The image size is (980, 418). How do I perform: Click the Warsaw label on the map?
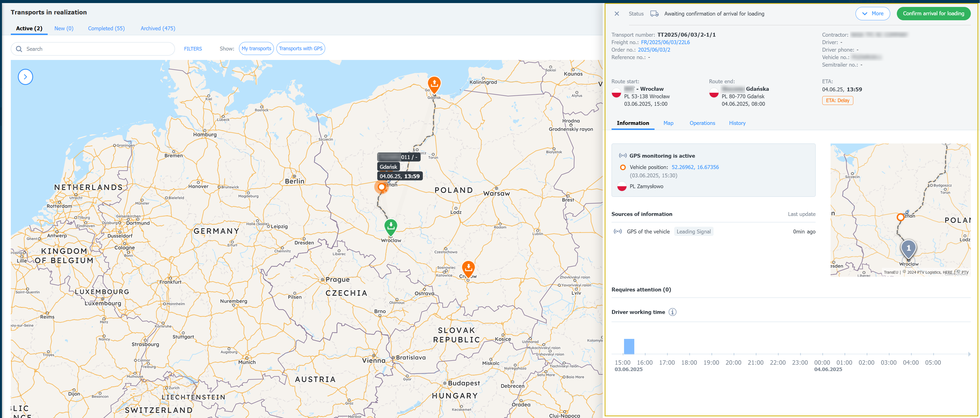[496, 193]
